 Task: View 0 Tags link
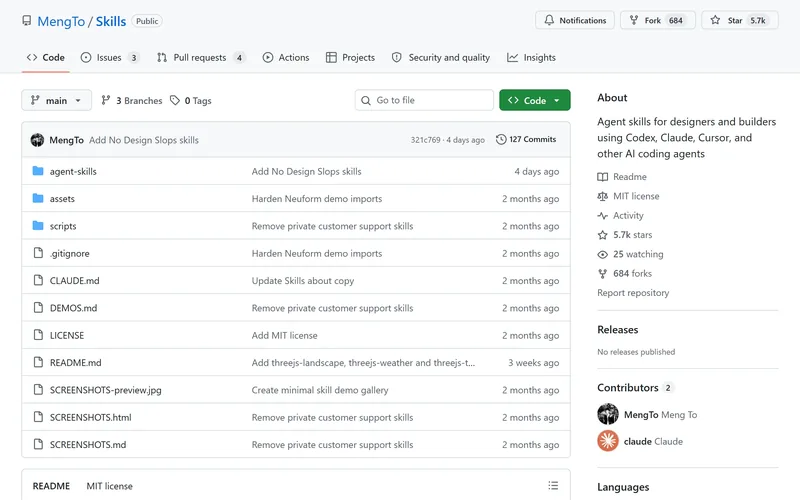point(191,101)
